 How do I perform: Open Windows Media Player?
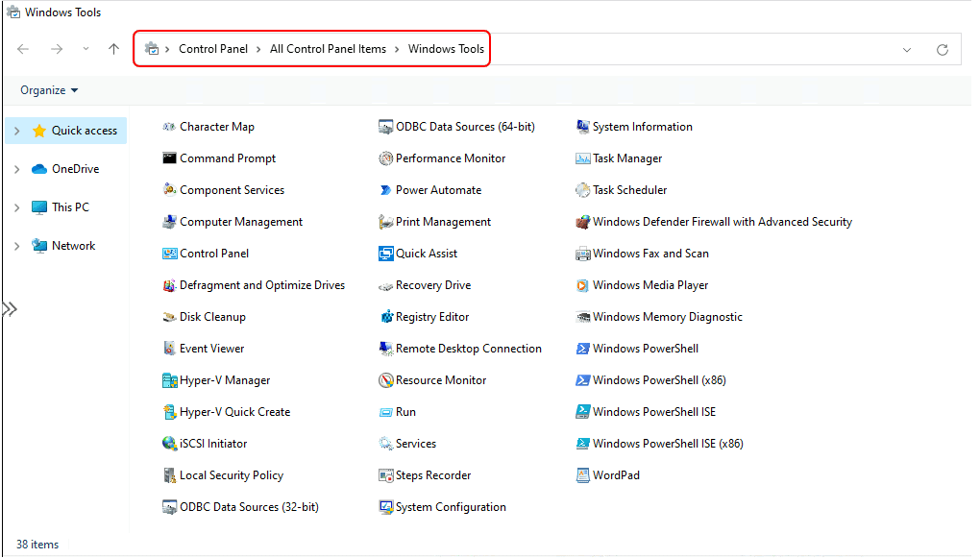653,284
